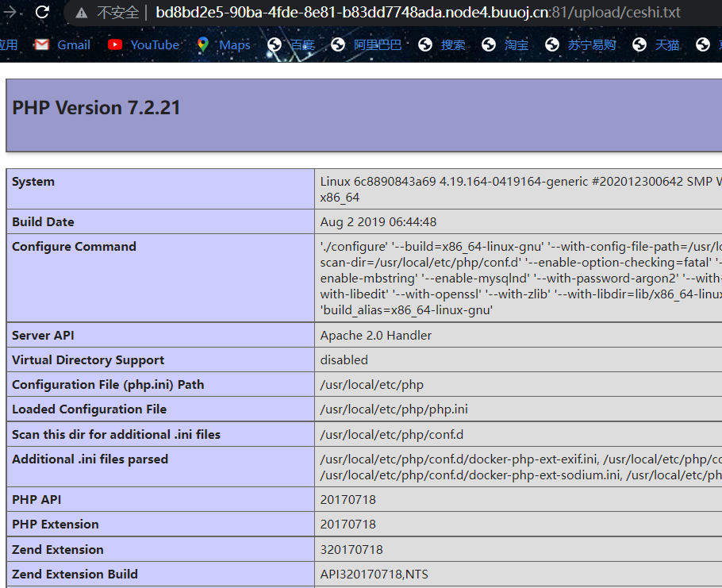This screenshot has height=588, width=722.
Task: Click the Loaded Configuration File label
Action: (x=90, y=409)
